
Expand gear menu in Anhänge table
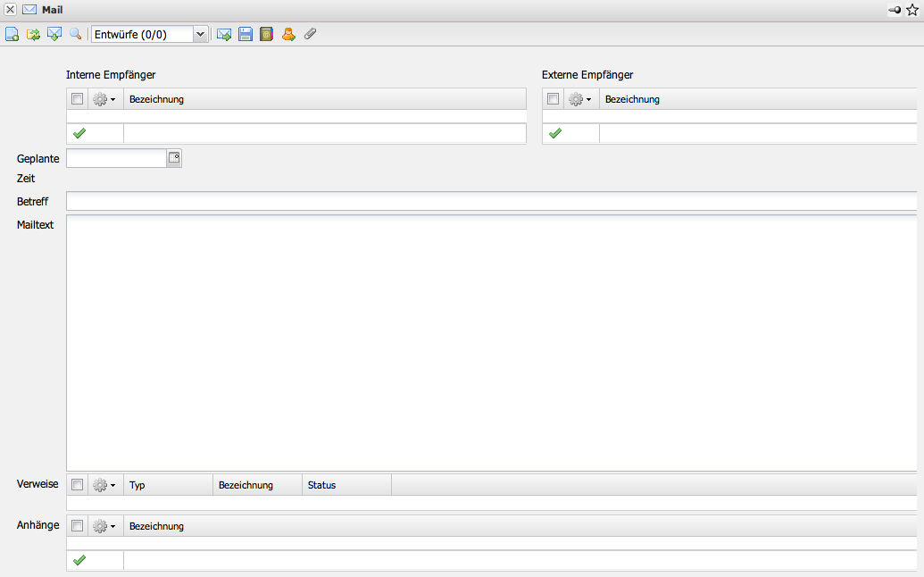tap(104, 526)
